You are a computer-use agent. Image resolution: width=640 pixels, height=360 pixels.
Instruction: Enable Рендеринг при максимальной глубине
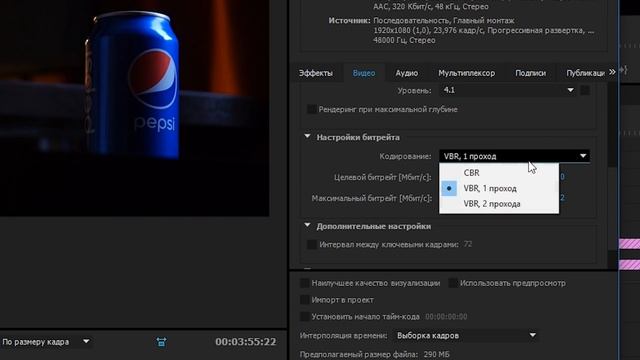[311, 109]
